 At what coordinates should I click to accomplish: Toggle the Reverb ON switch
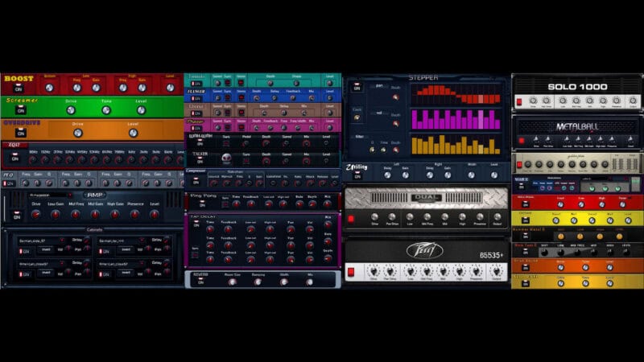[x=200, y=281]
